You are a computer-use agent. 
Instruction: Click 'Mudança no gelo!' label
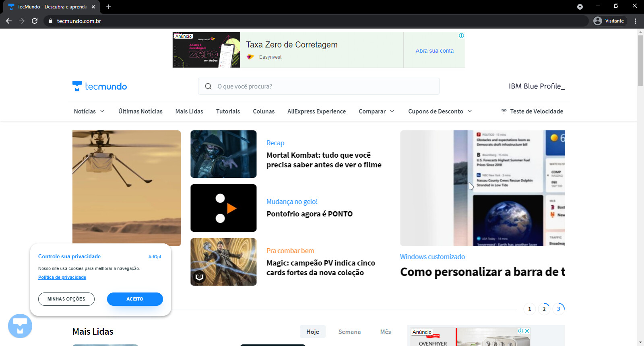[292, 202]
